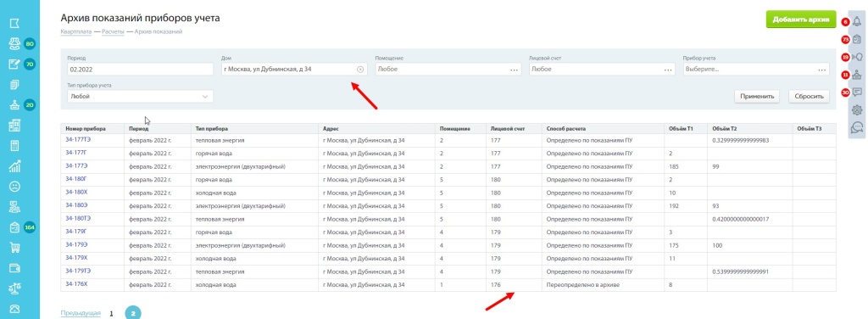The height and width of the screenshot is (319, 868).
Task: Open the Расчеты breadcrumb link
Action: click(113, 31)
